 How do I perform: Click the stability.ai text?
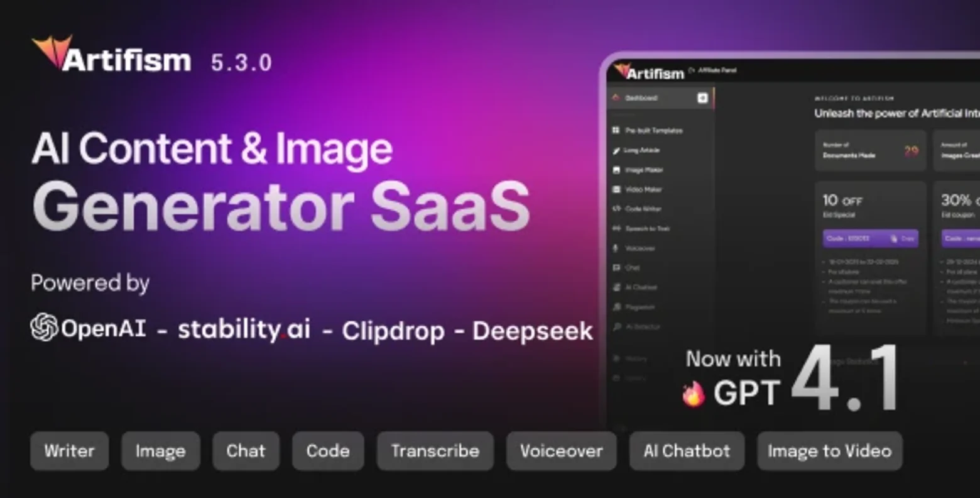pos(244,329)
